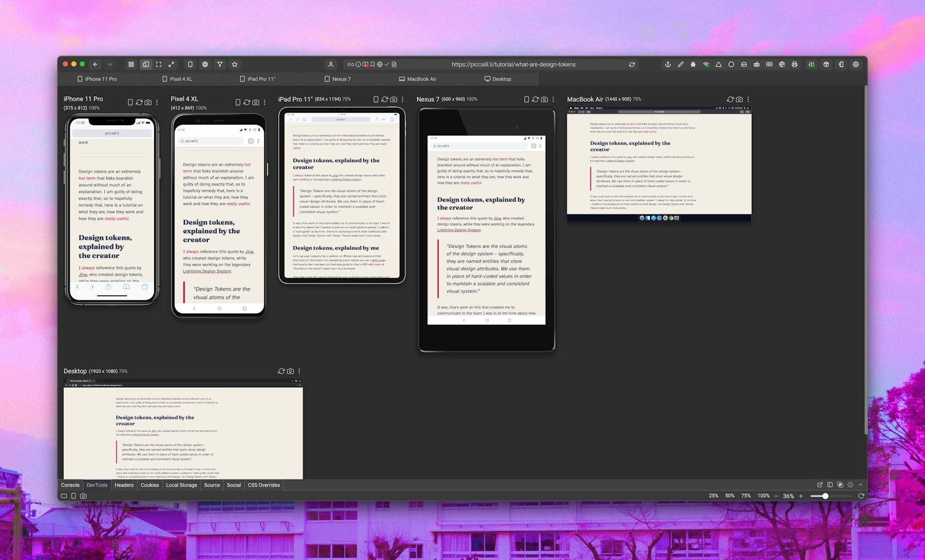This screenshot has width=925, height=560.
Task: Open Polypane settings gear icon
Action: pos(856,64)
